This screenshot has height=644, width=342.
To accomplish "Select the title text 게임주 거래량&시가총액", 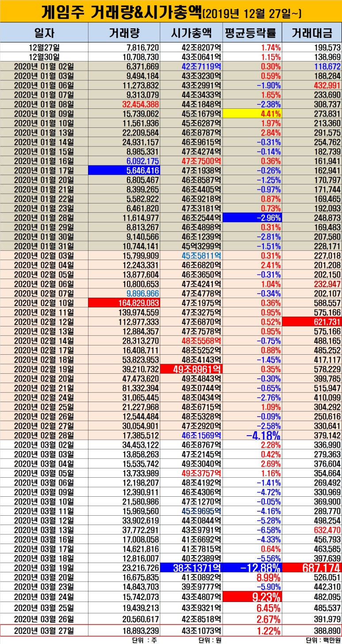I will (x=121, y=11).
